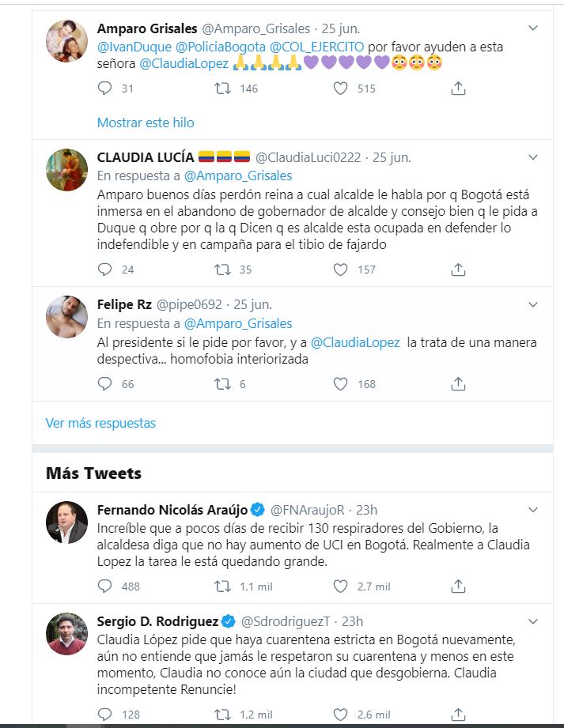
Task: Reply to Fernando Nicolás Araújo's tweet
Action: click(x=105, y=587)
